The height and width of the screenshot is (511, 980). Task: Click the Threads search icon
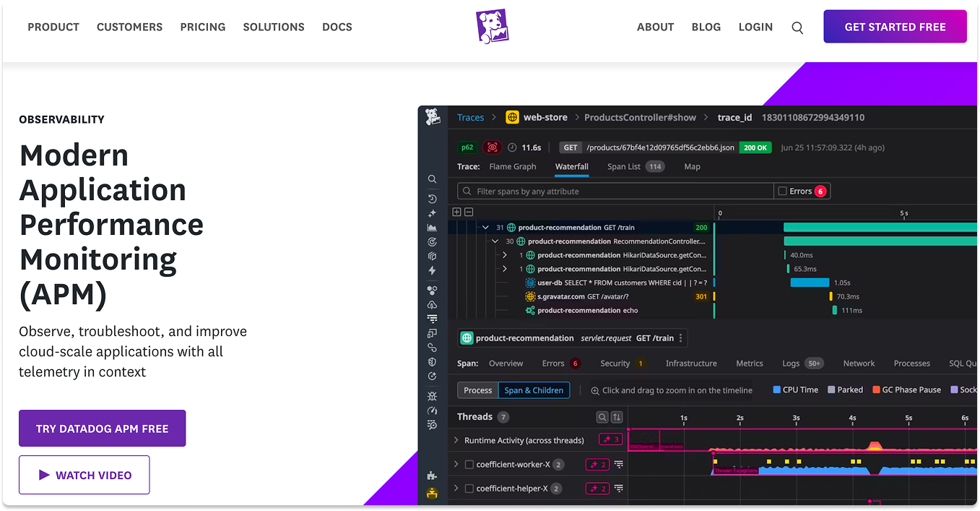tap(602, 417)
